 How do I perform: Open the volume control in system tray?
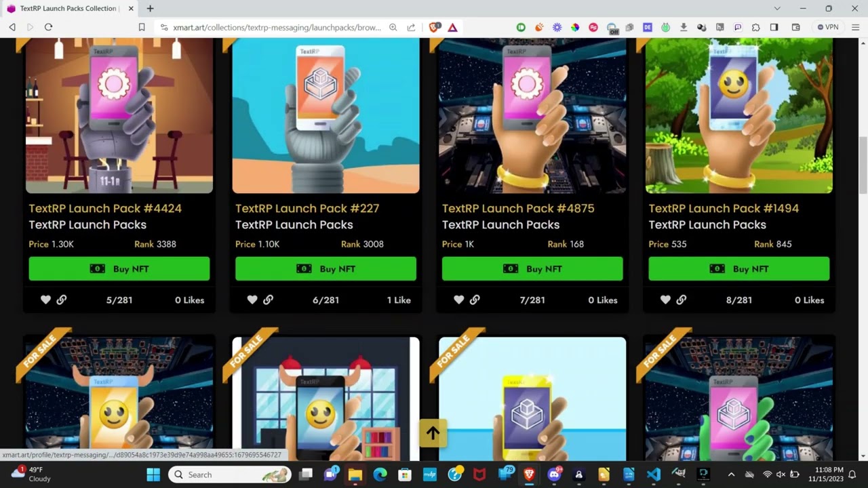pos(781,474)
